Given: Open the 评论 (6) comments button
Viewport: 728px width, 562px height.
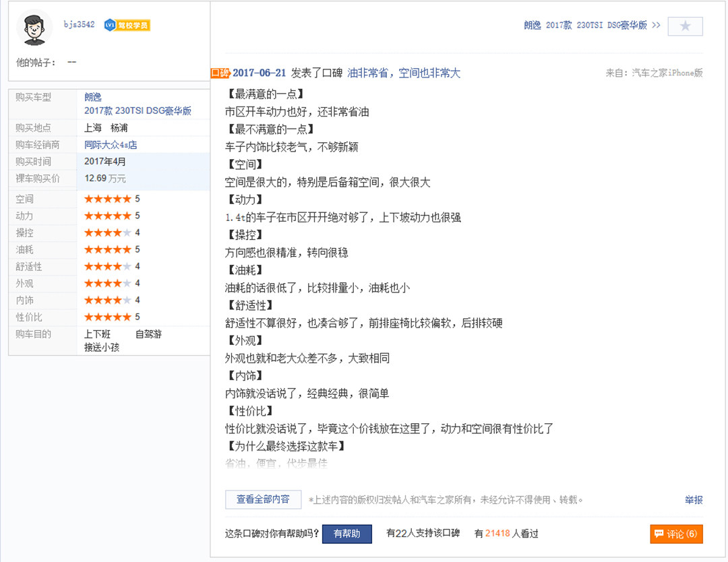Looking at the screenshot, I should [676, 534].
